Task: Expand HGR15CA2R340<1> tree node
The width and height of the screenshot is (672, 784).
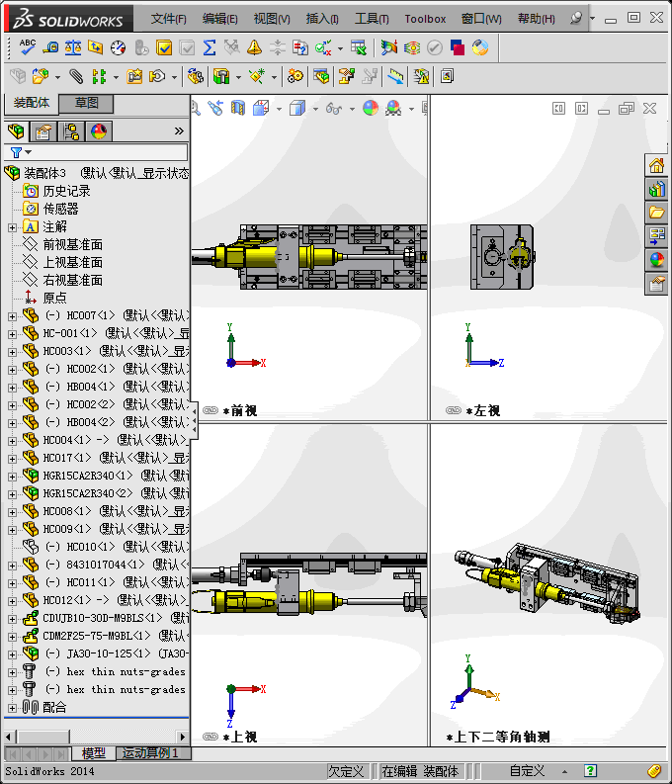Action: click(13, 477)
